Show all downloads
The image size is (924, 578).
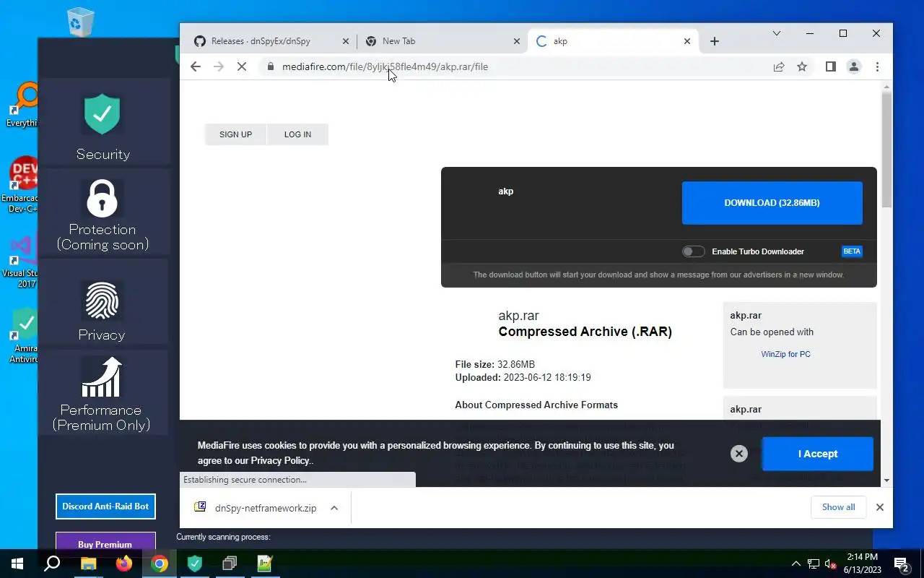(838, 507)
